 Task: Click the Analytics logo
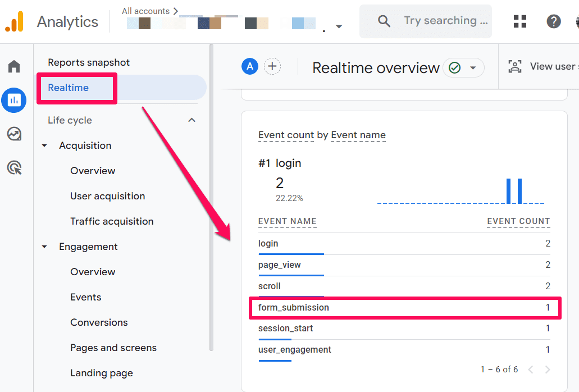15,22
